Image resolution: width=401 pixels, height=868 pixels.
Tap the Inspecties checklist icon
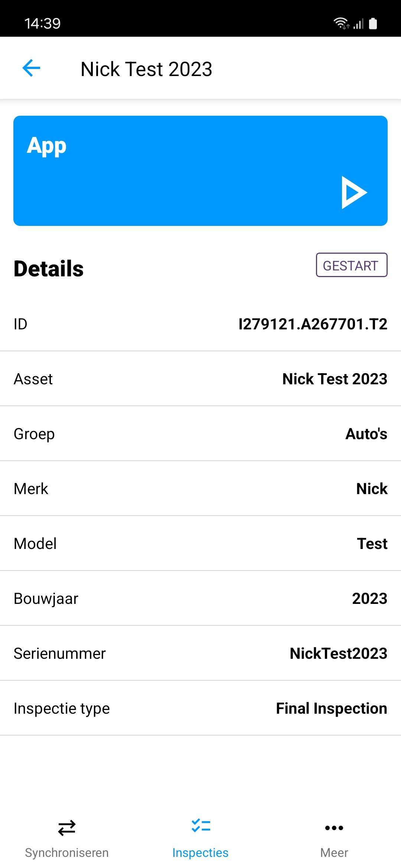tap(200, 826)
